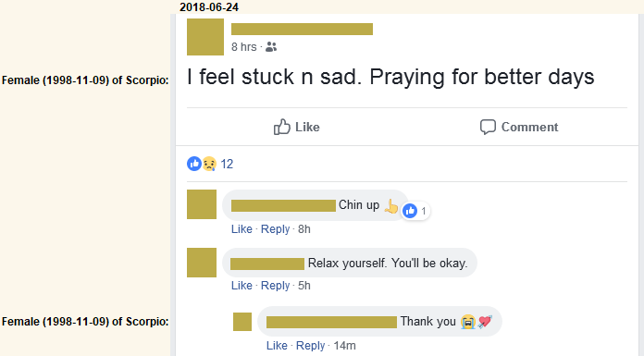This screenshot has width=644, height=356.
Task: Reply to the Chin up comment
Action: 275,228
